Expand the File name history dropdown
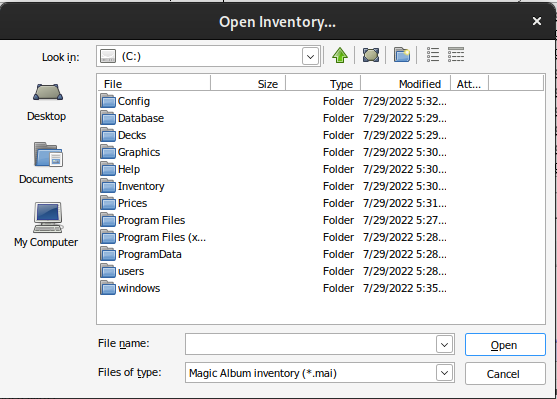 coord(444,344)
